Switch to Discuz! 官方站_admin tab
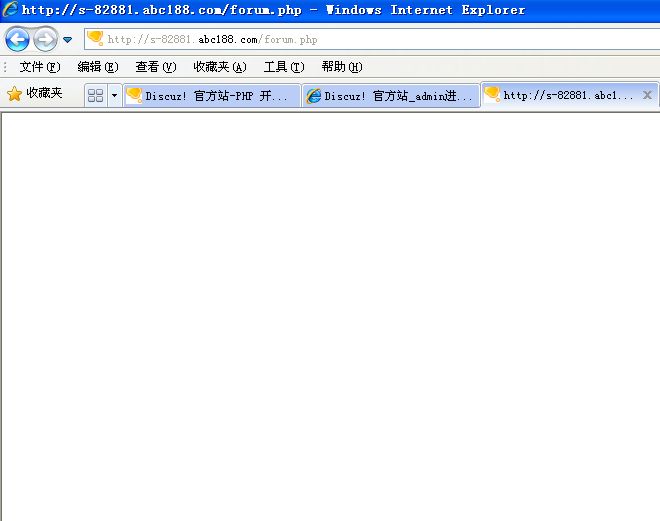The image size is (660, 521). (x=391, y=96)
